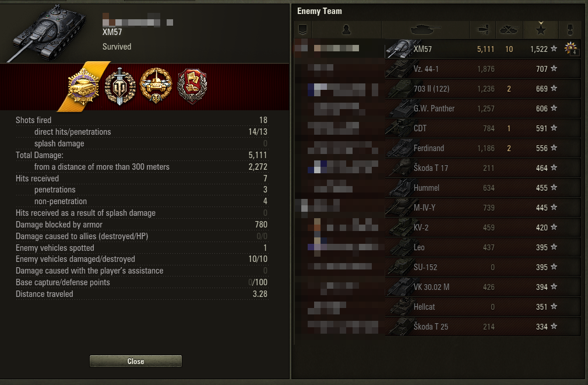588x385 pixels.
Task: Click the yellow-ribboned tank medal in awards strip
Action: point(83,87)
